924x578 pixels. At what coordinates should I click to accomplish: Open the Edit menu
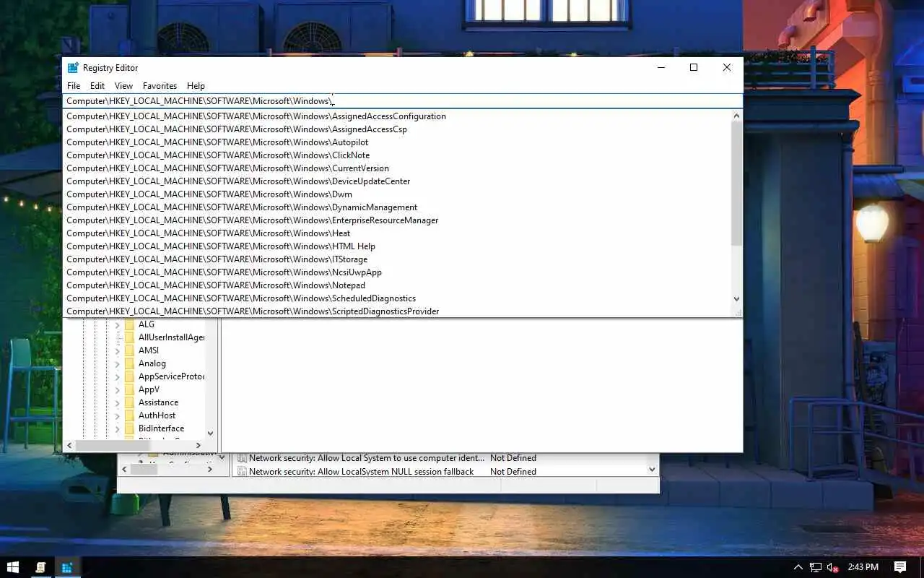click(97, 85)
